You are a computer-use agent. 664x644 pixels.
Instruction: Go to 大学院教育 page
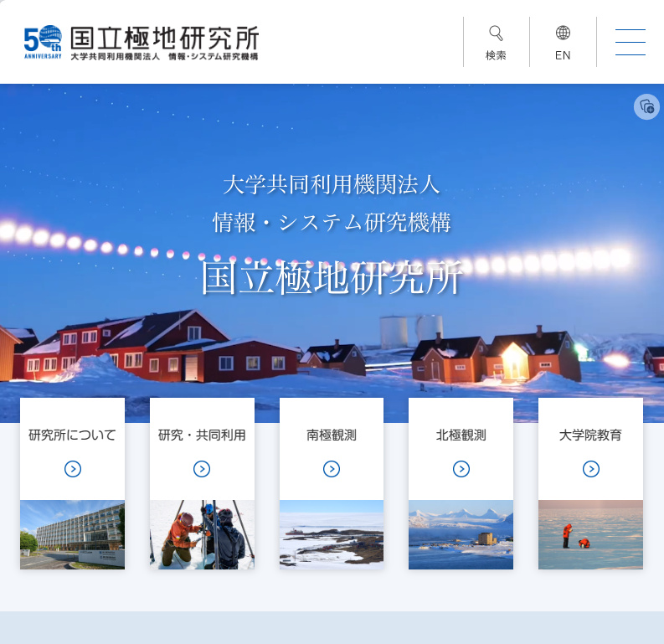(x=591, y=435)
